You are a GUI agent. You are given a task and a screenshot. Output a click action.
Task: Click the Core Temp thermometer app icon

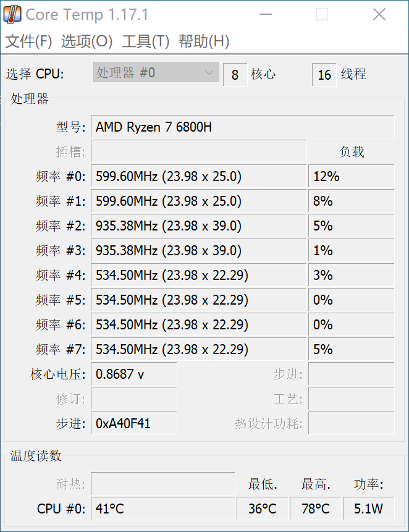click(13, 14)
